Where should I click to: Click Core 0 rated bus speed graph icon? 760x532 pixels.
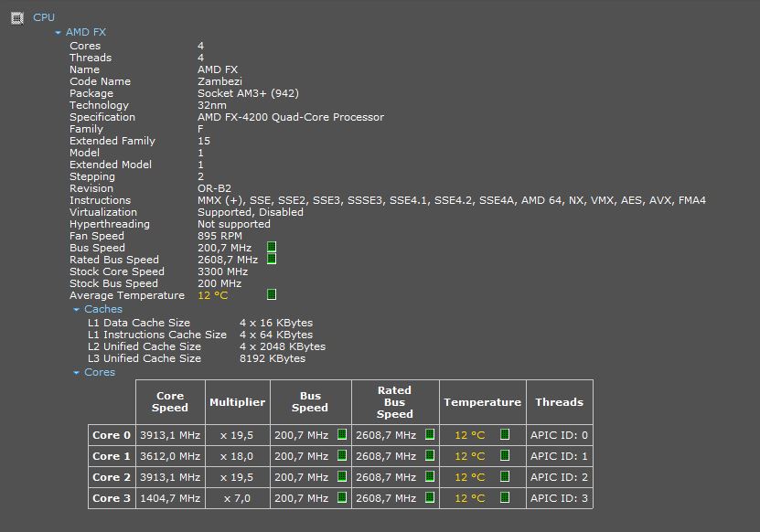[430, 434]
